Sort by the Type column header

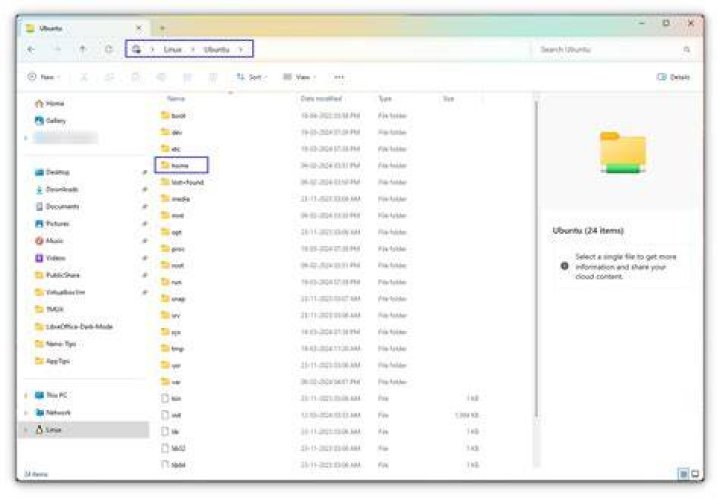385,99
